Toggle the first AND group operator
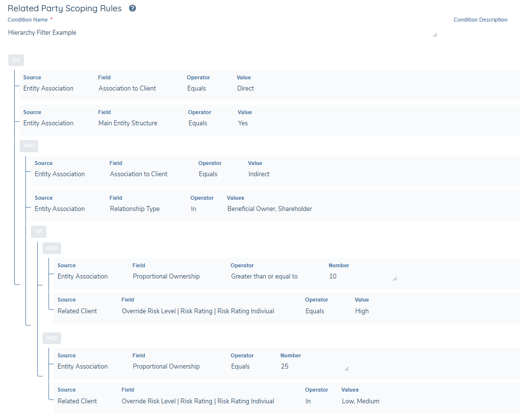The height and width of the screenshot is (420, 520). click(29, 145)
